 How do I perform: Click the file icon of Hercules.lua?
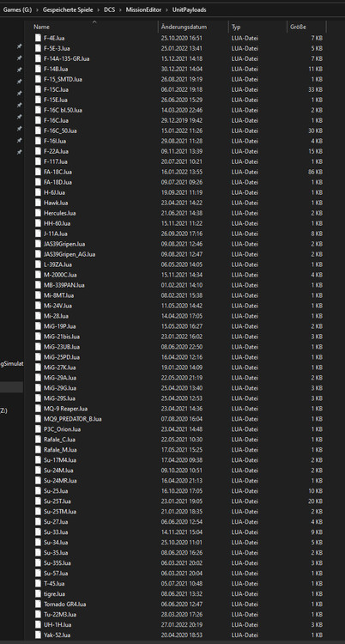point(39,213)
